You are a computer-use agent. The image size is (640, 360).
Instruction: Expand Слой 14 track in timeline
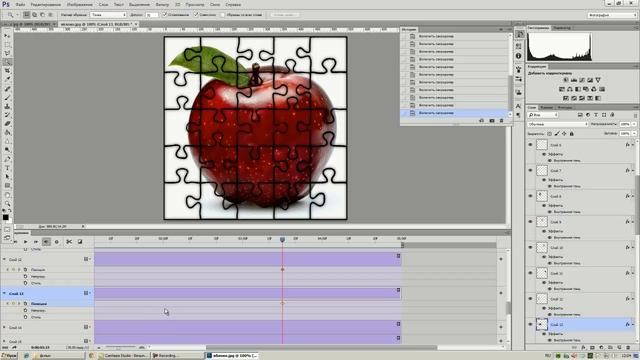point(4,327)
